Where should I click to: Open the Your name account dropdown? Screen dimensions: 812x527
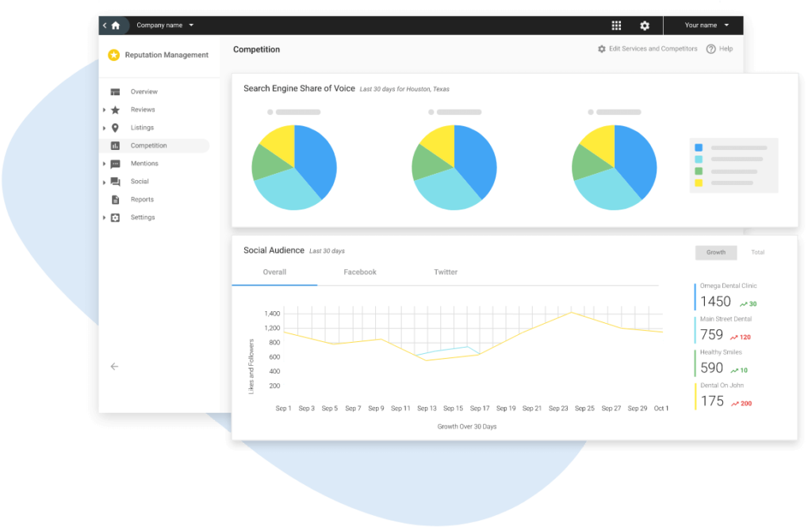pyautogui.click(x=707, y=25)
